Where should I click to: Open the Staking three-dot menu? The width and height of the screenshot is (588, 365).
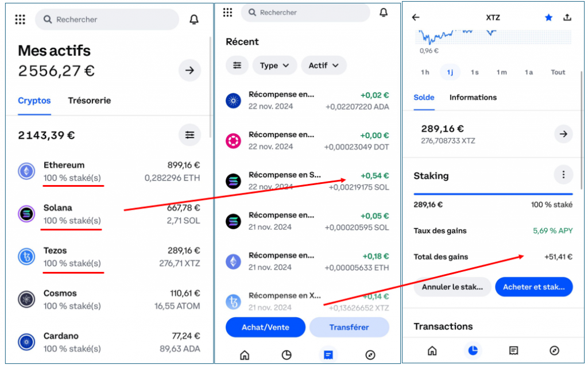coord(563,175)
